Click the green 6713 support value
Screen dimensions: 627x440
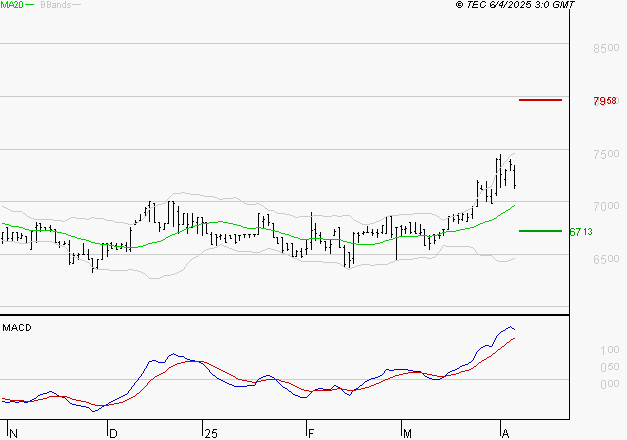[581, 232]
